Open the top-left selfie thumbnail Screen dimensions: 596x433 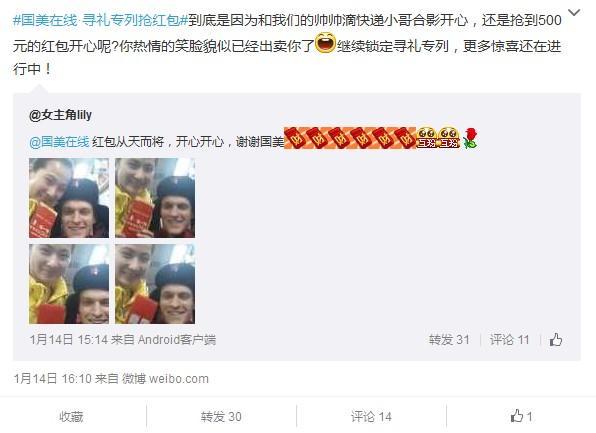coord(69,198)
